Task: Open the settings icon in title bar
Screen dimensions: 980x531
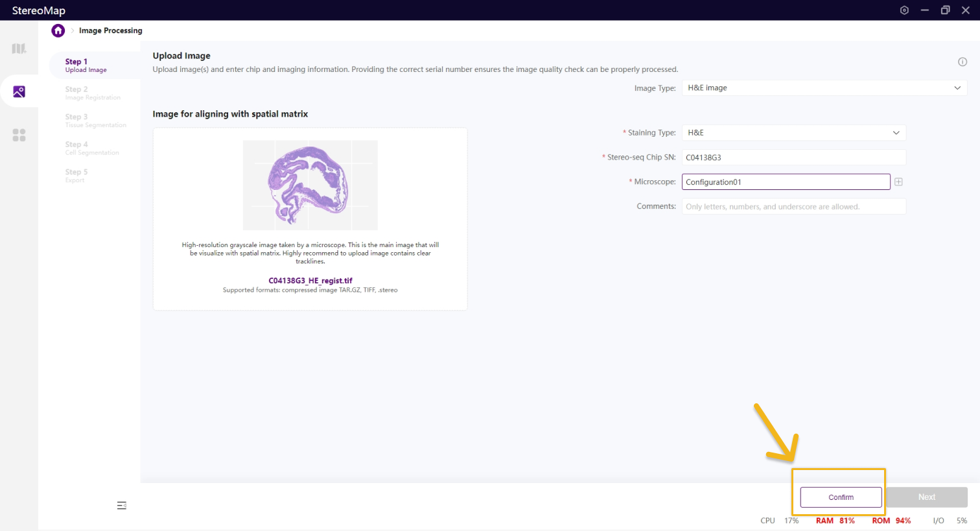Action: coord(904,10)
